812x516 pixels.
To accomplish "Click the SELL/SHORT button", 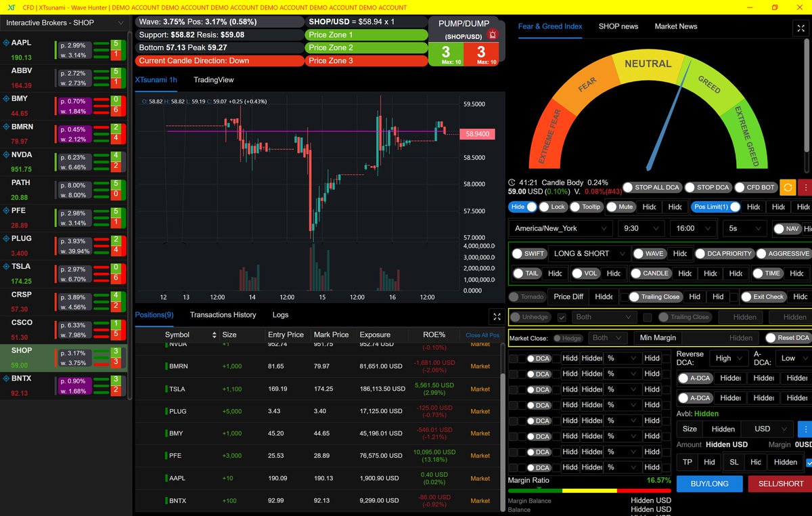I will coord(781,483).
